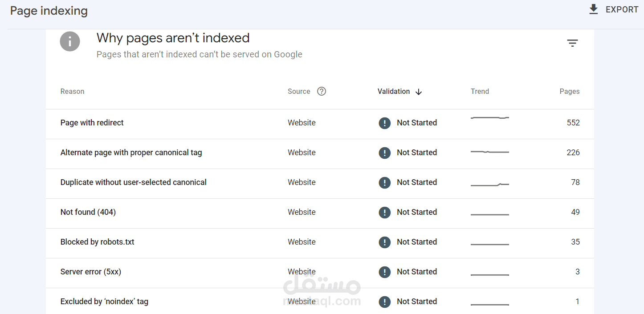
Task: Click the info icon beside the heading
Action: 70,42
